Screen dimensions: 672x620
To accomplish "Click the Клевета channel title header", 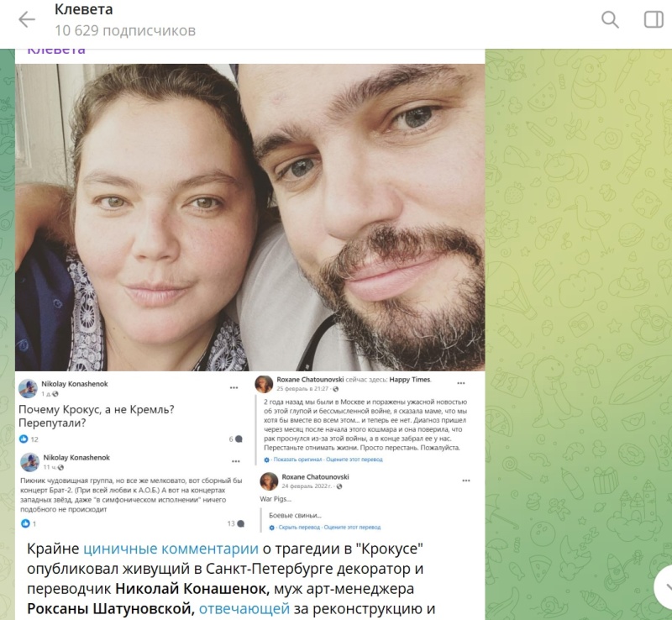I will click(83, 9).
